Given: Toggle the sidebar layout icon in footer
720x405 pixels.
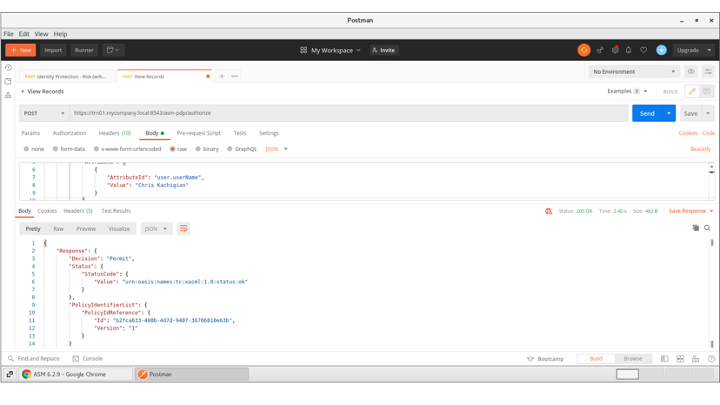Looking at the screenshot, I should 664,359.
